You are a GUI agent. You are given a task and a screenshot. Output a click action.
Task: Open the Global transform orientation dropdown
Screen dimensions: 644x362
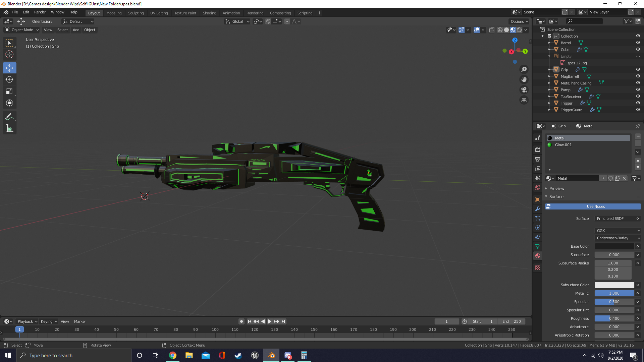point(237,21)
